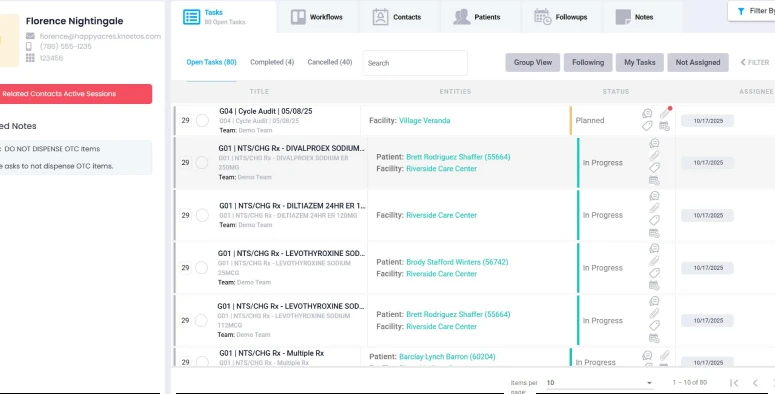Click the TITLE column header
Image resolution: width=775 pixels, height=394 pixels.
(x=259, y=91)
